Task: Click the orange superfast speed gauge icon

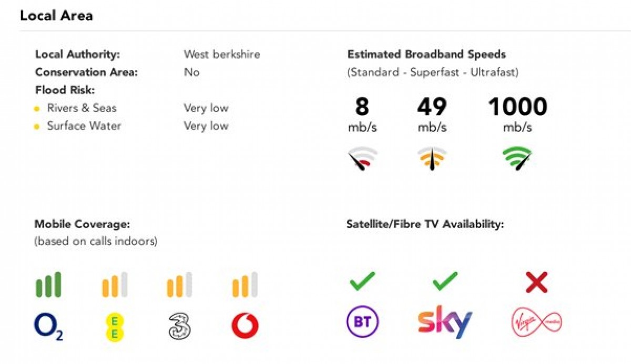Action: click(x=432, y=159)
